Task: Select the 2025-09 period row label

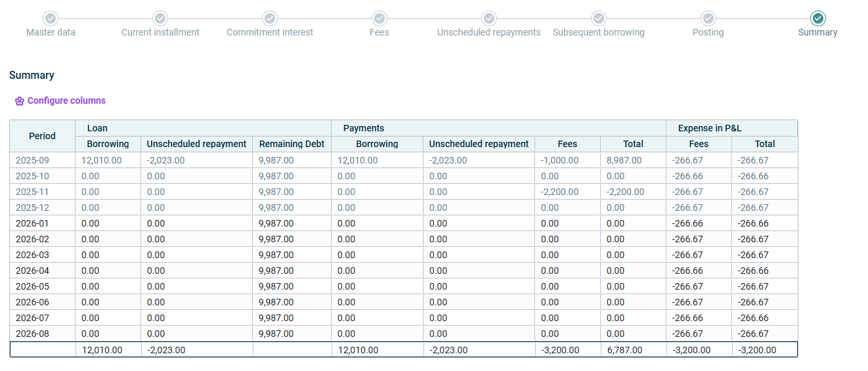Action: tap(31, 160)
